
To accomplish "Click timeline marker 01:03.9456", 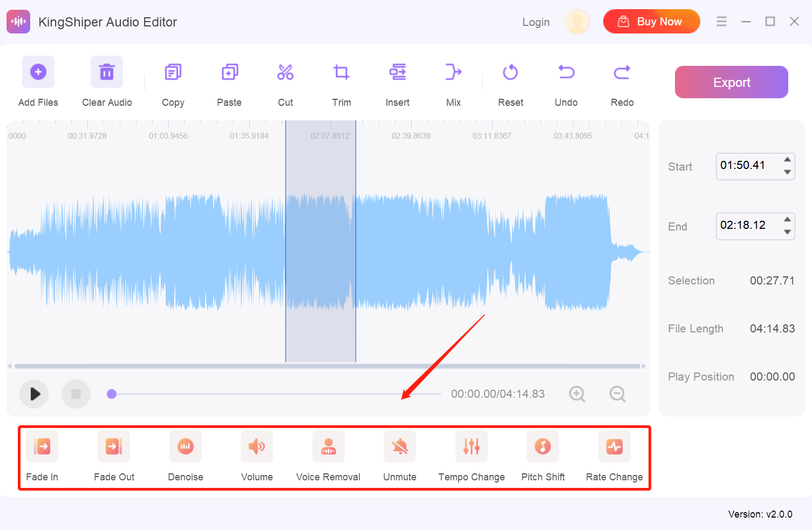I will pos(168,136).
